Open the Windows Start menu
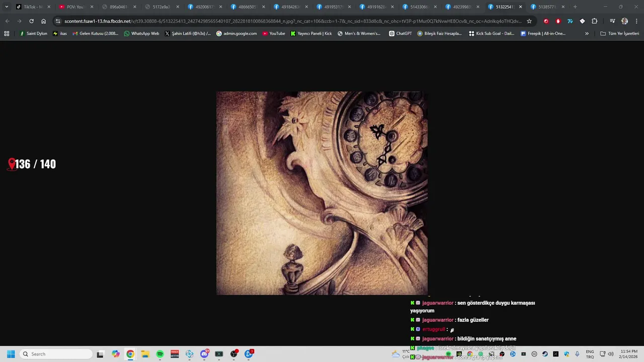 pos(11,354)
